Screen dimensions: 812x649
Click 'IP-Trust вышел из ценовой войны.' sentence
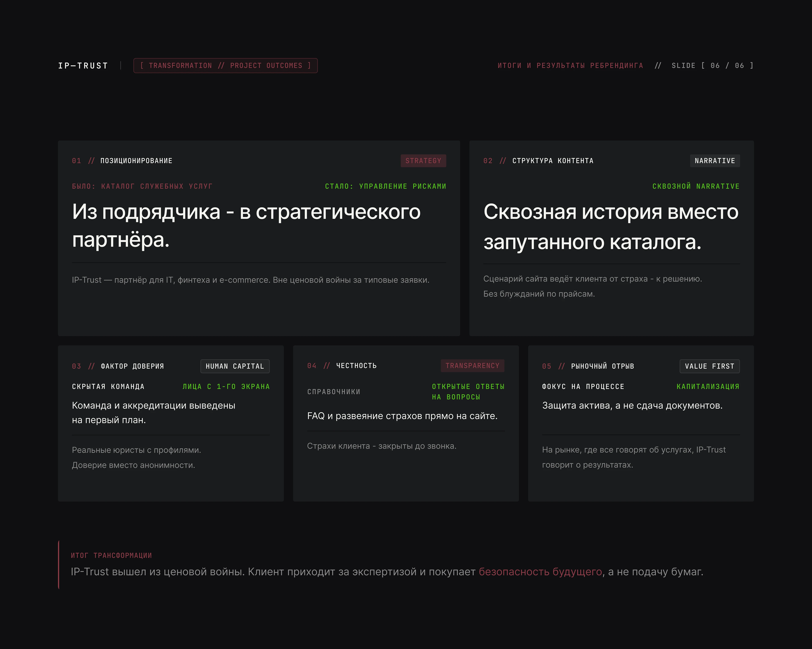(158, 572)
